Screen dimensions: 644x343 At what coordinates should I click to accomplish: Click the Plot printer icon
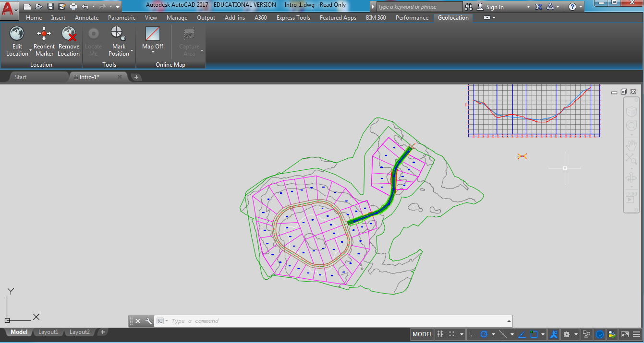point(73,7)
